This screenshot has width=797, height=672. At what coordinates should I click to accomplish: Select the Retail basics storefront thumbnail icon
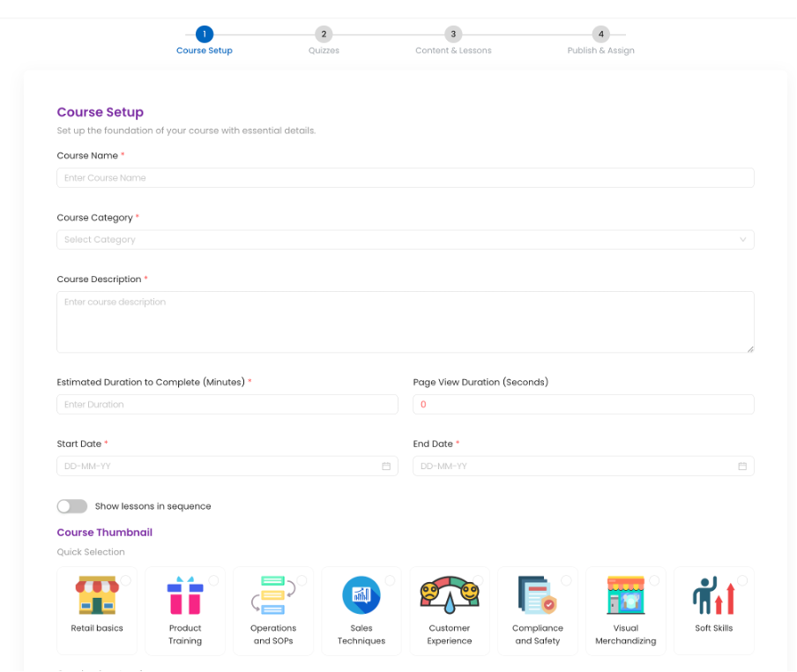97,594
